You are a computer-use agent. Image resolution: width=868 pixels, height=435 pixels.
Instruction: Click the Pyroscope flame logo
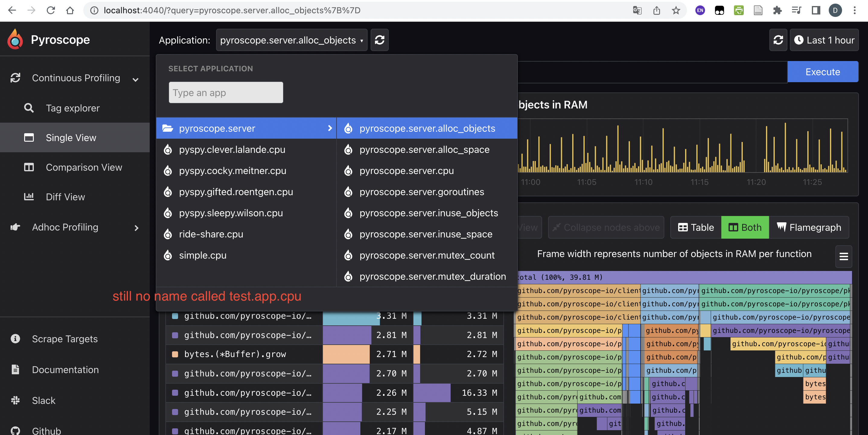point(14,39)
